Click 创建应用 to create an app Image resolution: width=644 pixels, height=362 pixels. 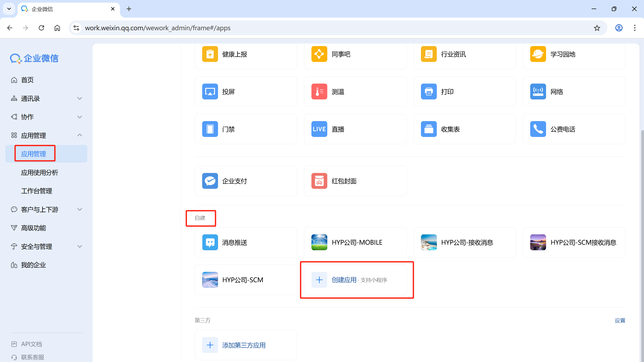tap(344, 280)
